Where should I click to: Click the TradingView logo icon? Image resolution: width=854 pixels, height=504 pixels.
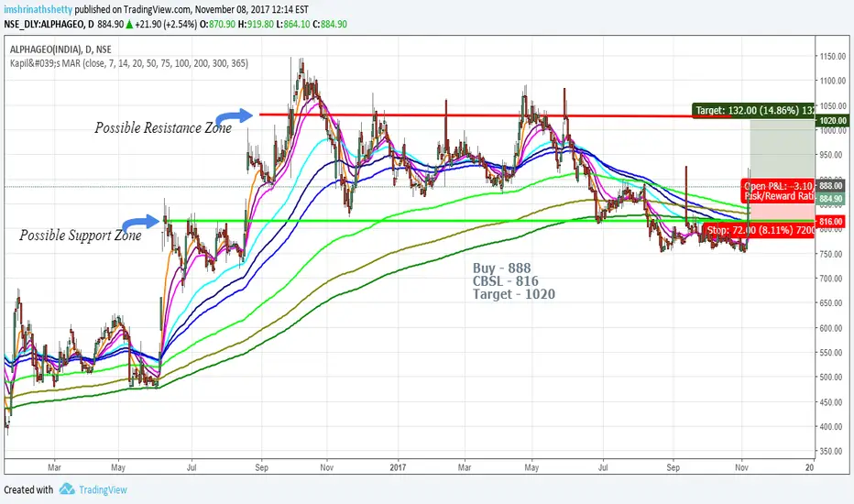pos(67,488)
